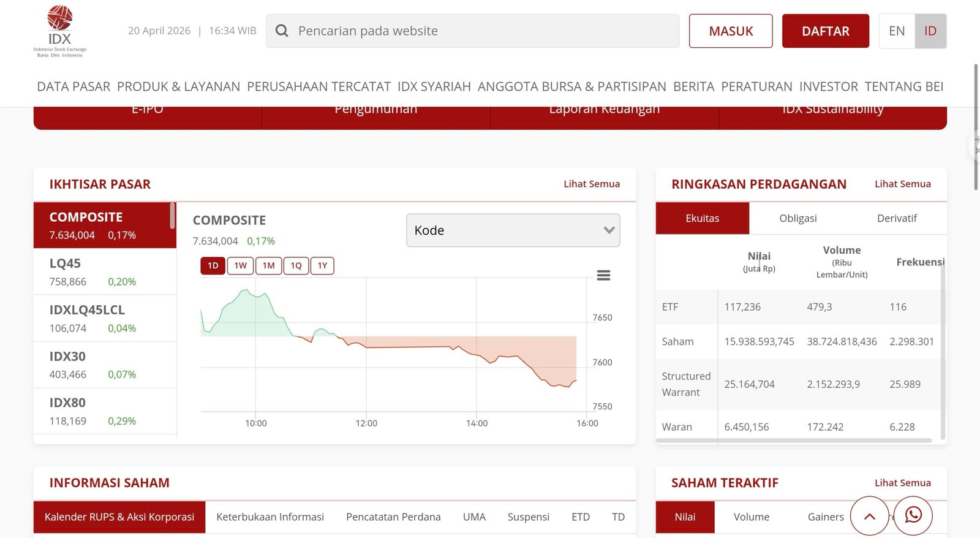This screenshot has height=538, width=980.
Task: Click the MASUK button
Action: click(731, 31)
